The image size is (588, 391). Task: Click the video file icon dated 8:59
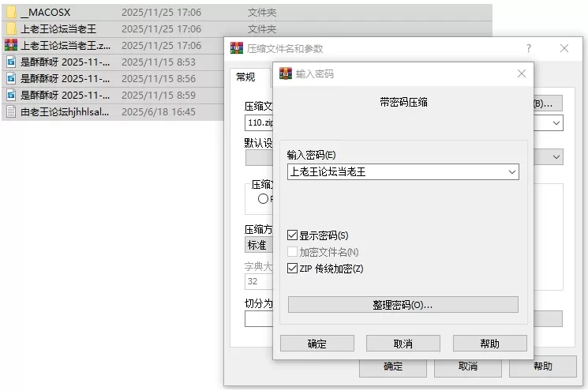point(11,95)
